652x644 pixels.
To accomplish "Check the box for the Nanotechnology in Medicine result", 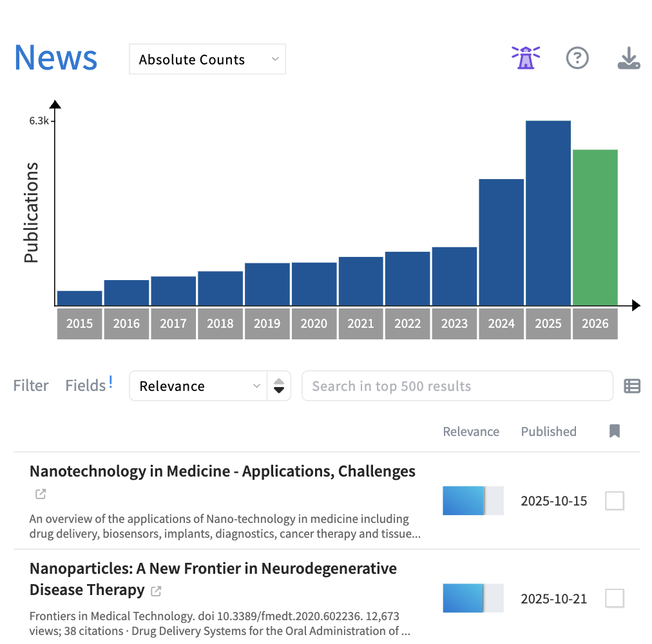I will pos(614,500).
